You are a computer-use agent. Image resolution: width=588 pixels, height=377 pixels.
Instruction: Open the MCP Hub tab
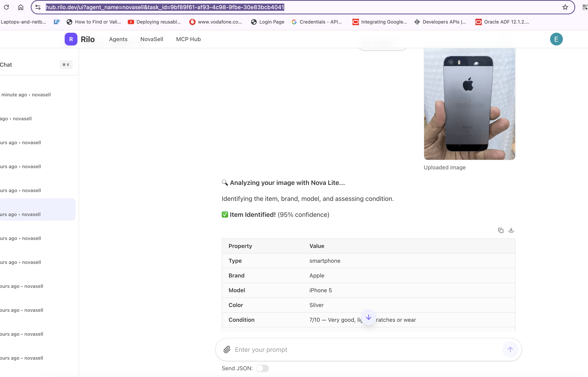coord(188,39)
